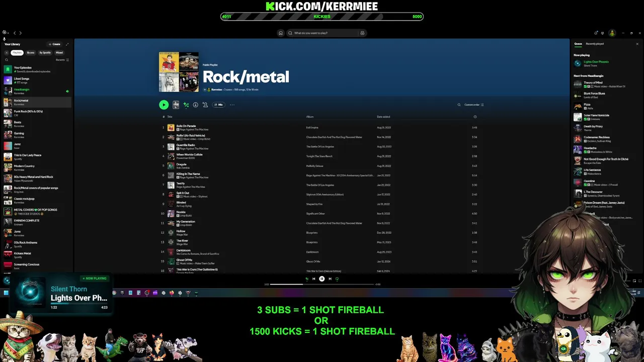Skip to the next track
The height and width of the screenshot is (362, 644).
pyautogui.click(x=330, y=279)
